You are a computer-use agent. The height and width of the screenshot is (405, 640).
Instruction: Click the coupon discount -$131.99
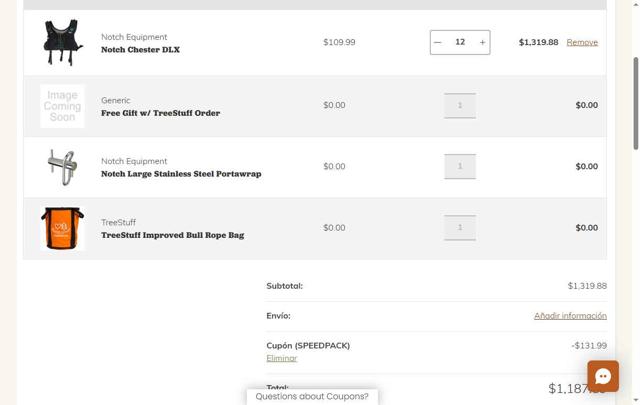(x=589, y=345)
